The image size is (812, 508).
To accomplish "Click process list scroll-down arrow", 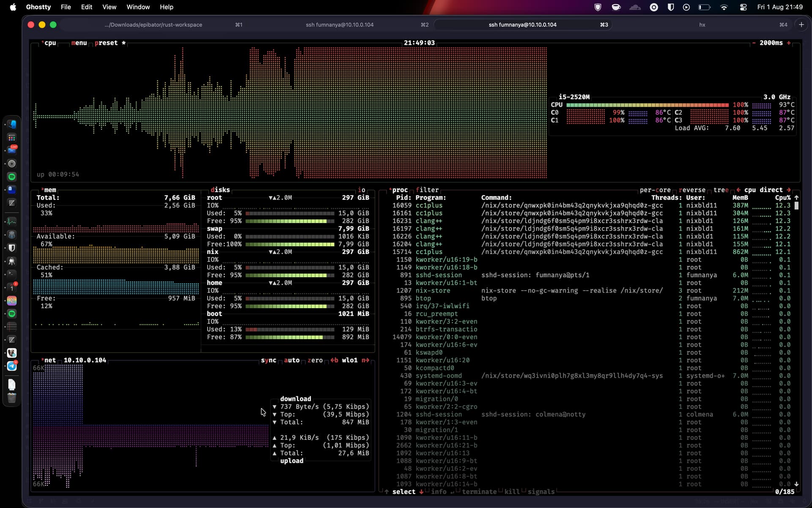I will (796, 484).
